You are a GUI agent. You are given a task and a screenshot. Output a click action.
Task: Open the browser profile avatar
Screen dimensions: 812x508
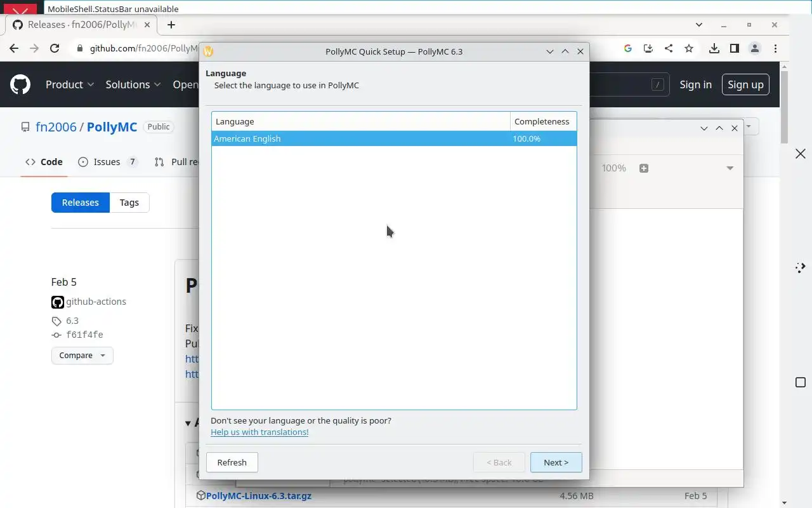pyautogui.click(x=755, y=48)
